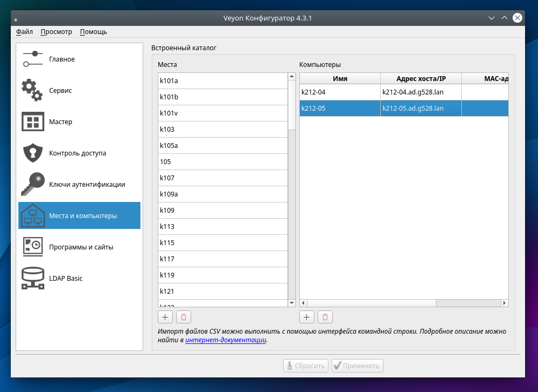Viewport: 538px width, 392px height.
Task: Open the LDAP Basic database icon
Action: coord(32,278)
